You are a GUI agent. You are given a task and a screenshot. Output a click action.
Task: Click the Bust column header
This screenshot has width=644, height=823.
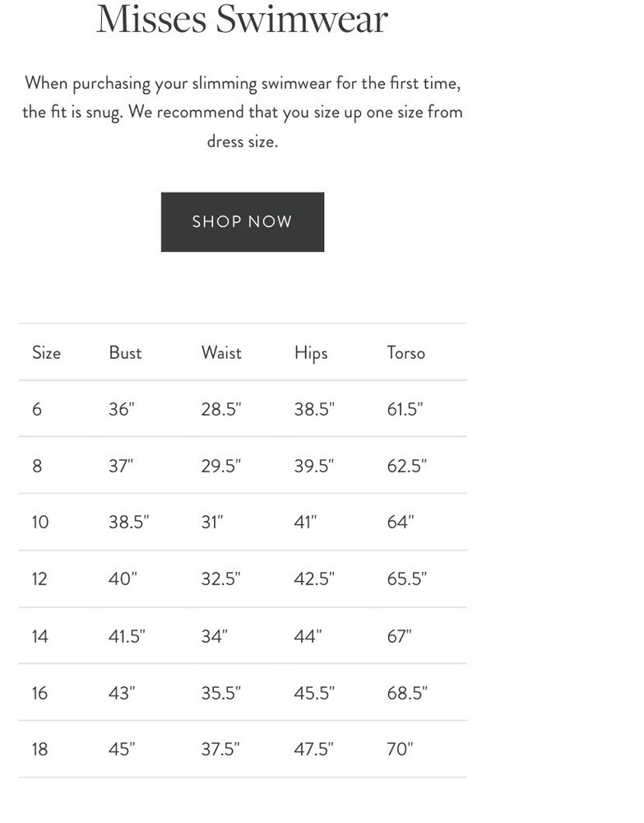[x=125, y=352]
